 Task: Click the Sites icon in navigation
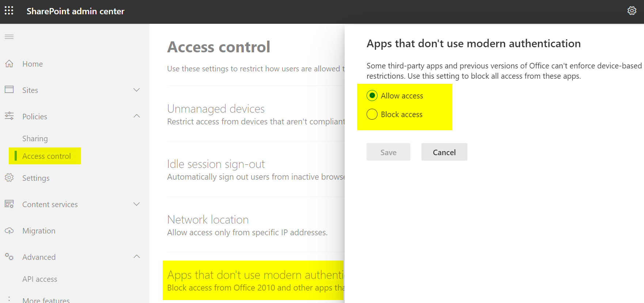[x=9, y=90]
